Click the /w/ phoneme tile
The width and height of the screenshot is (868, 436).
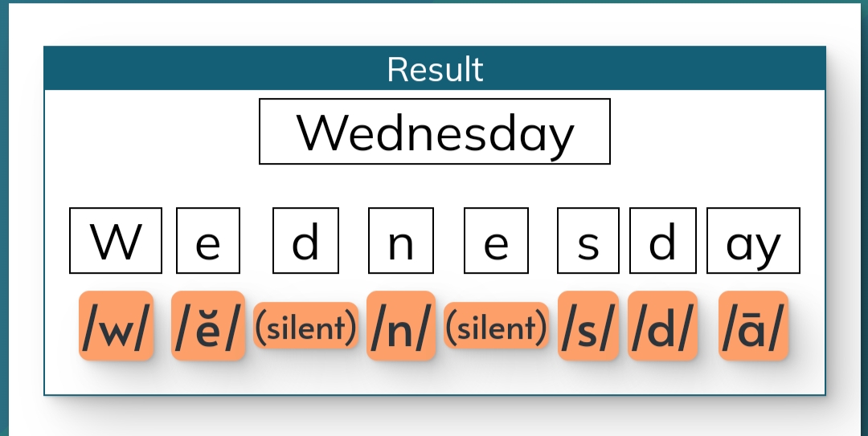point(116,326)
